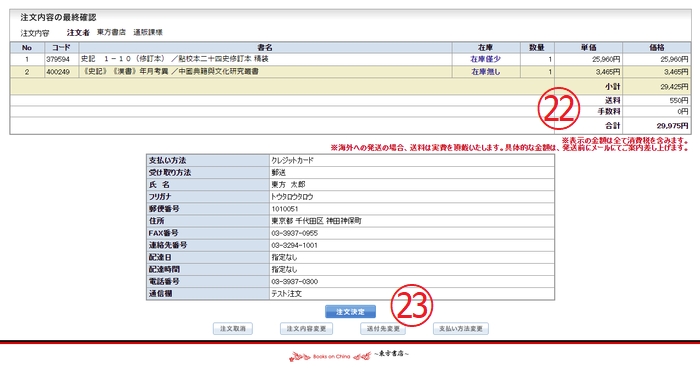
Task: Click the 支払い方法変更 payment method button
Action: (x=461, y=329)
